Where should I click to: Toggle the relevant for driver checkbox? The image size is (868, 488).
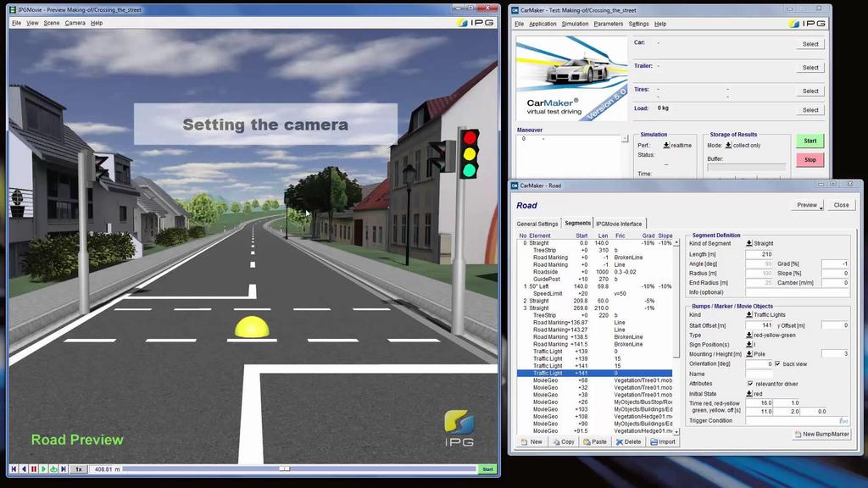[x=750, y=384]
